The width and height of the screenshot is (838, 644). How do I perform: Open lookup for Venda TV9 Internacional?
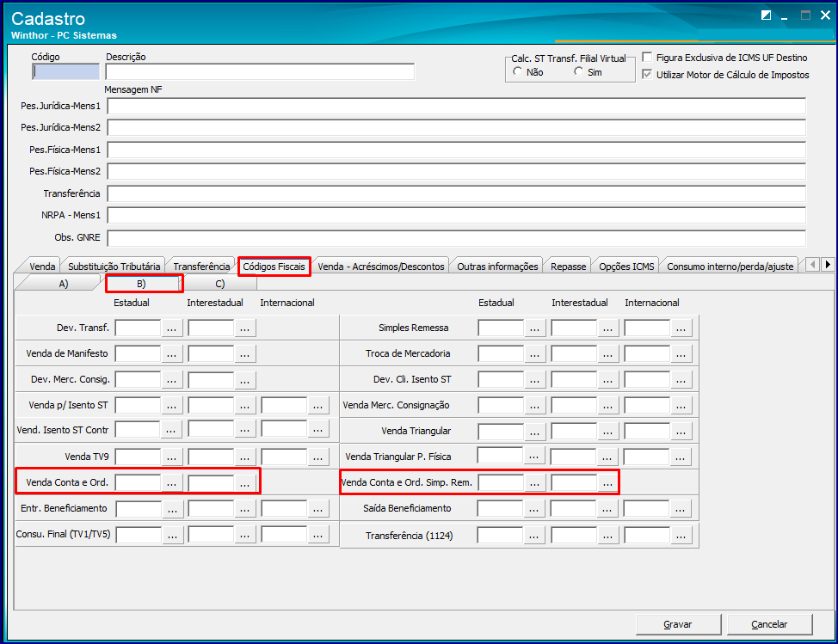[x=318, y=457]
